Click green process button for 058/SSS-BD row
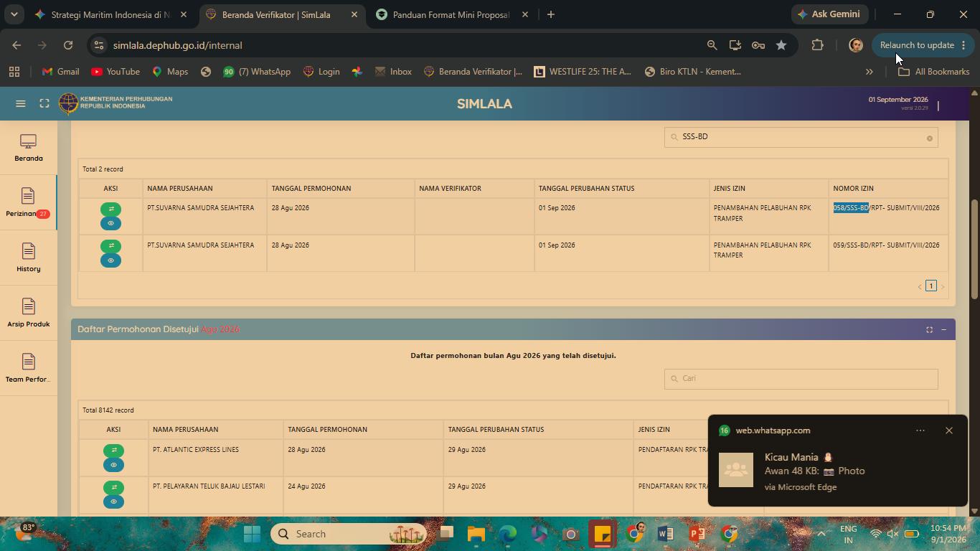 110,209
